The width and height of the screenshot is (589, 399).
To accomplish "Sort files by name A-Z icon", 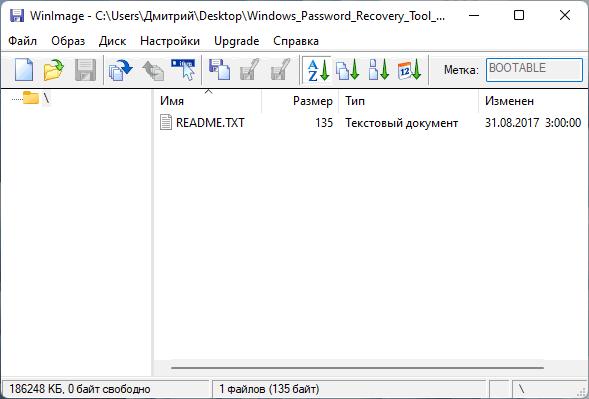I will pyautogui.click(x=318, y=70).
